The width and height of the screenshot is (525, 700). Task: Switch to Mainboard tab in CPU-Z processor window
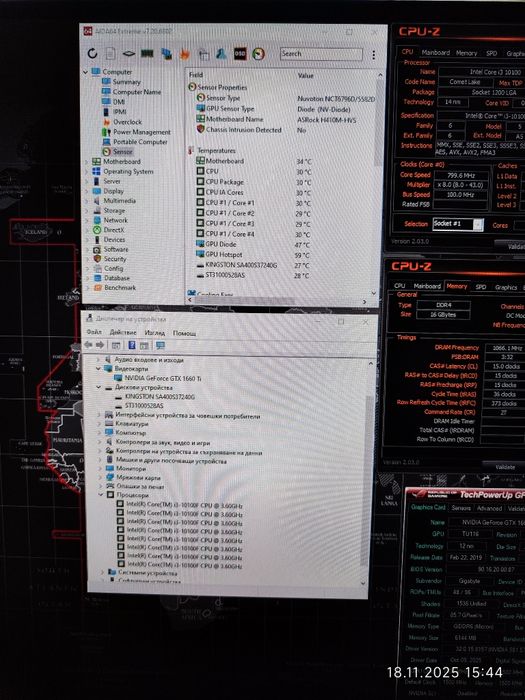[x=436, y=53]
